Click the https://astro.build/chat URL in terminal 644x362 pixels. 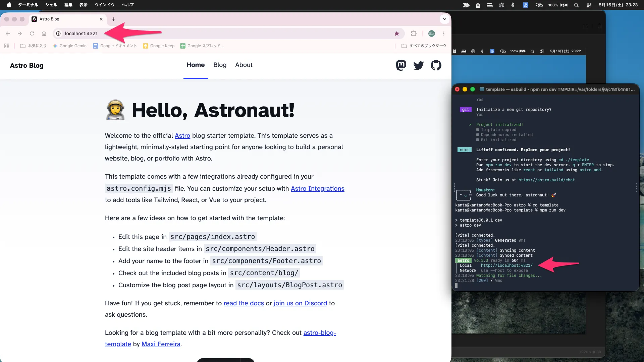547,180
